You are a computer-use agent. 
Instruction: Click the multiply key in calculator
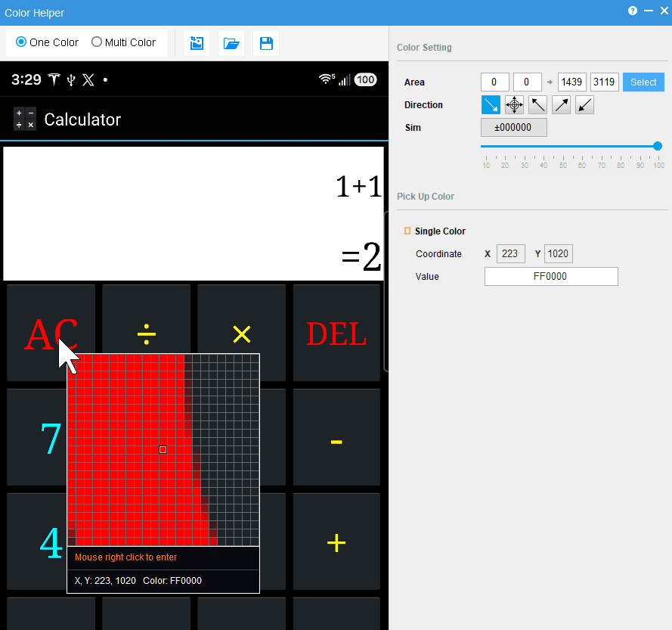pyautogui.click(x=242, y=334)
